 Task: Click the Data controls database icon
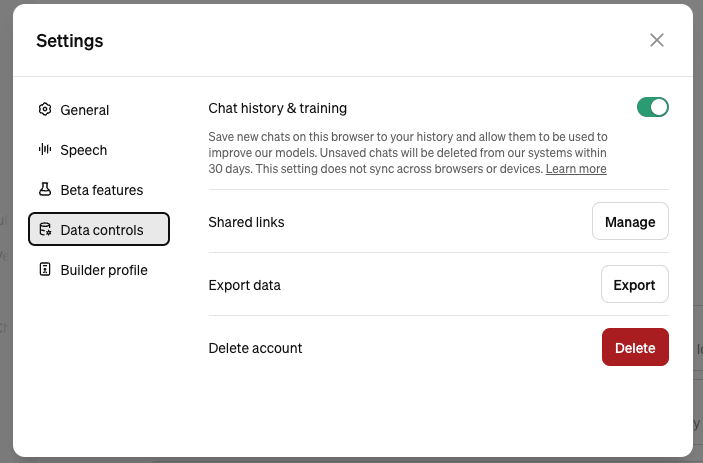45,229
